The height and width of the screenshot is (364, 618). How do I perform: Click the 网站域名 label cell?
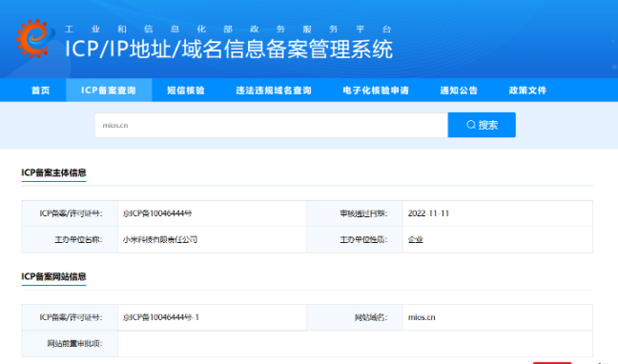(x=355, y=317)
